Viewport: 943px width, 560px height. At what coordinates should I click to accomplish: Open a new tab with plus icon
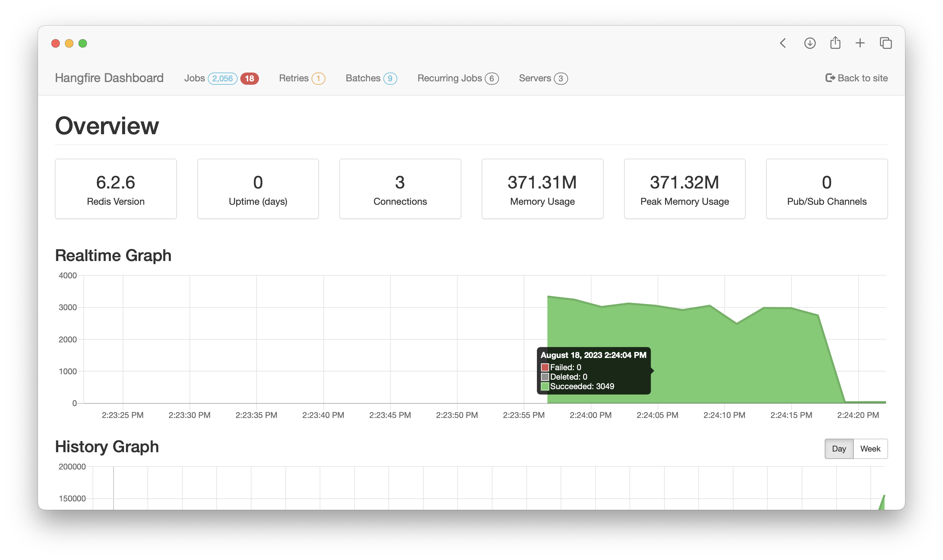tap(860, 43)
